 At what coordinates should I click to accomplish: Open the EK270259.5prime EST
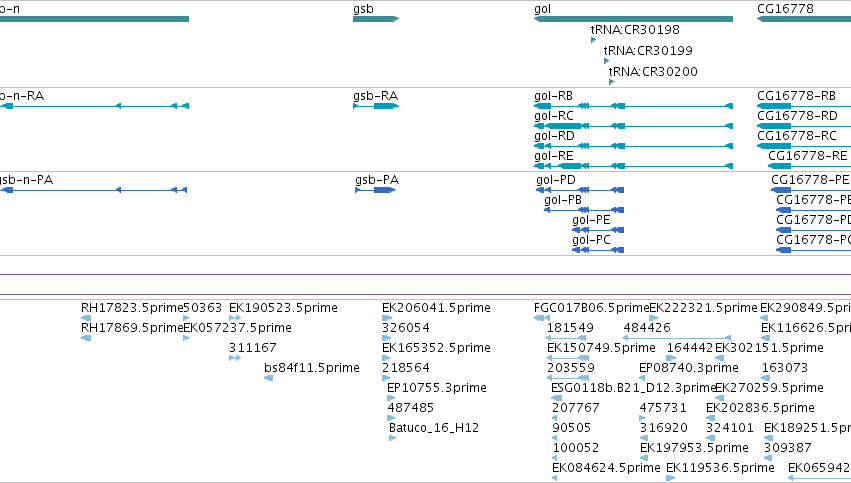[770, 388]
